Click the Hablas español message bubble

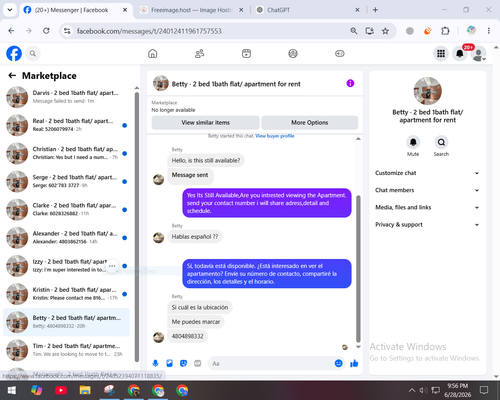point(195,237)
